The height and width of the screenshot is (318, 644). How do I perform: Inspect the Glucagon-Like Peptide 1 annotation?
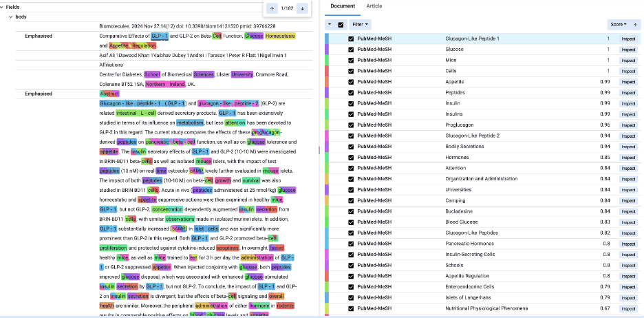628,39
